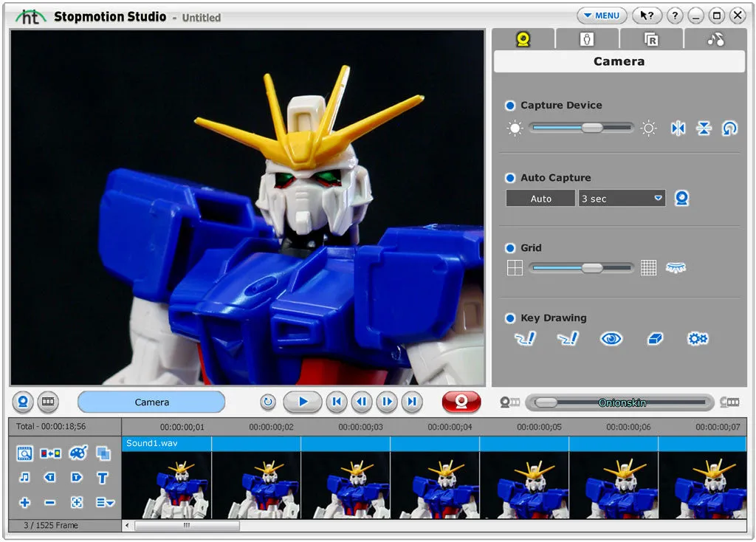
Task: Open the paint palette tool
Action: (78, 453)
